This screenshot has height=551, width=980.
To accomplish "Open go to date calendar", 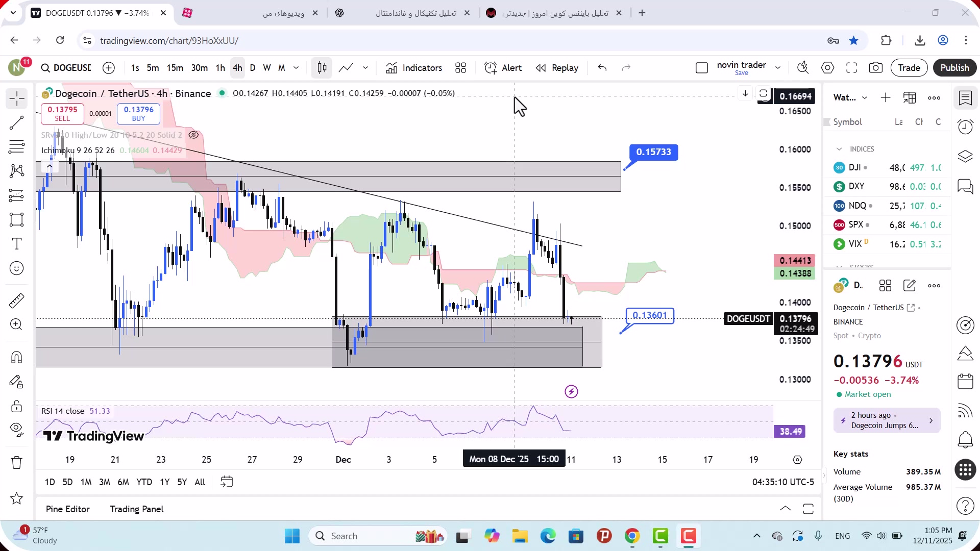I will pos(227,482).
